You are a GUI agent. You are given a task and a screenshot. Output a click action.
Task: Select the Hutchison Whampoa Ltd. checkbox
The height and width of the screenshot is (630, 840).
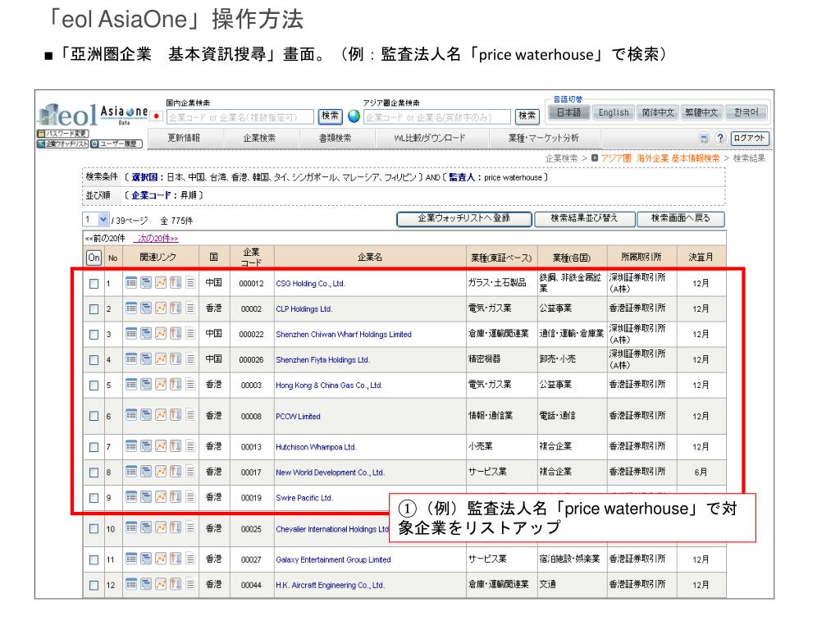tap(94, 447)
